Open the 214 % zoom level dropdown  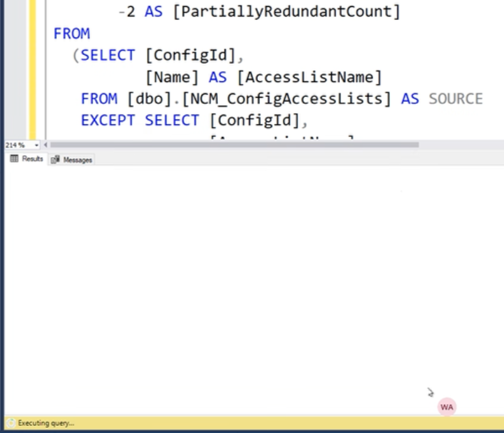tap(36, 145)
